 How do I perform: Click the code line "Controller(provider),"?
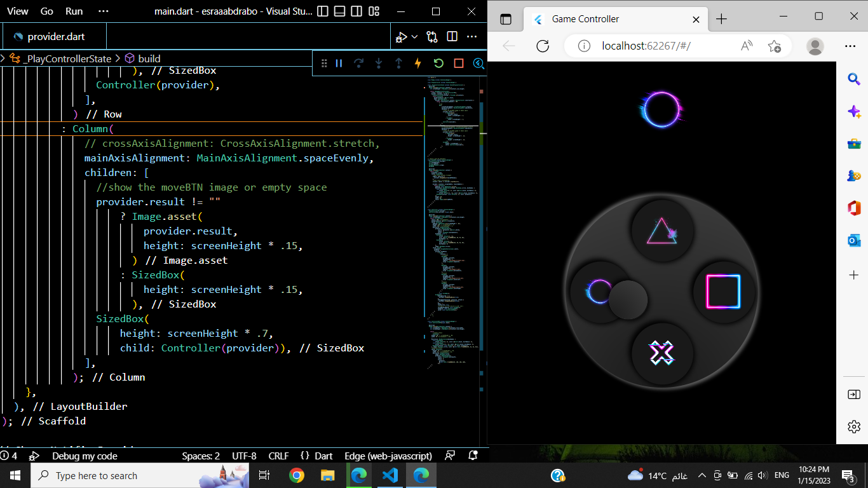(x=158, y=85)
